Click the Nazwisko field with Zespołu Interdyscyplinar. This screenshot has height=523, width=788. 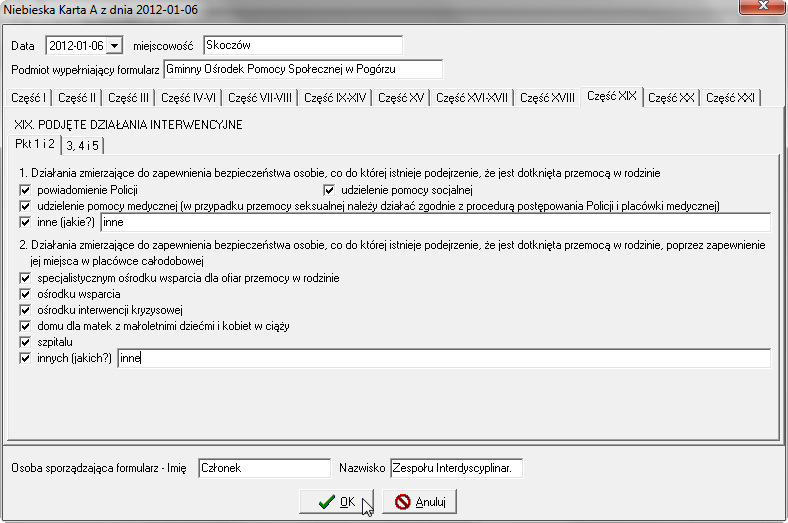456,468
